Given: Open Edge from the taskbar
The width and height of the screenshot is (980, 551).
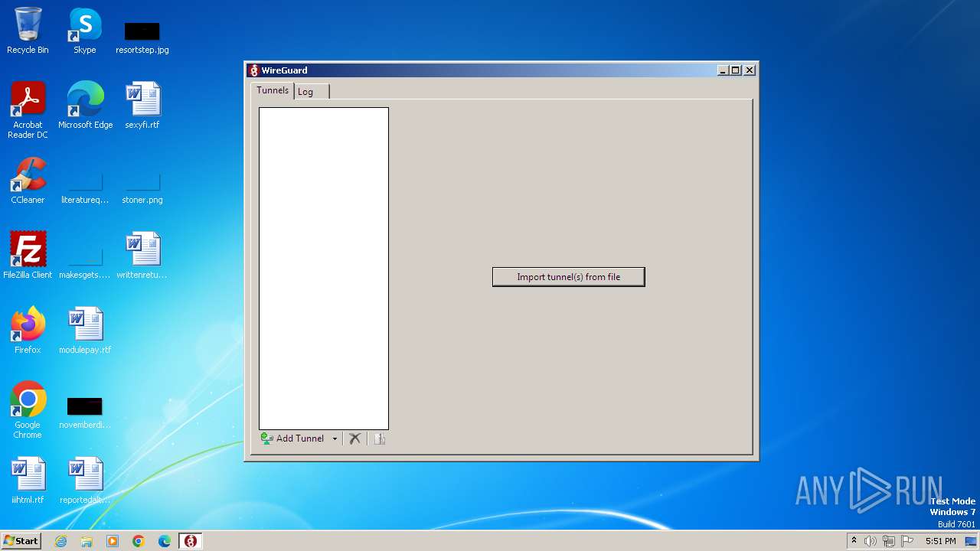Looking at the screenshot, I should pyautogui.click(x=165, y=541).
